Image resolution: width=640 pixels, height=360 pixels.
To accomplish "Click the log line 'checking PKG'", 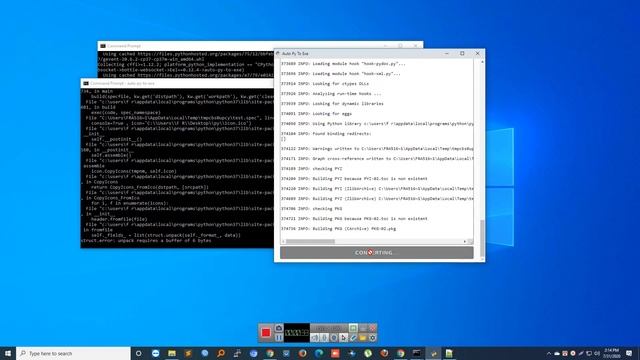I will [x=311, y=209].
